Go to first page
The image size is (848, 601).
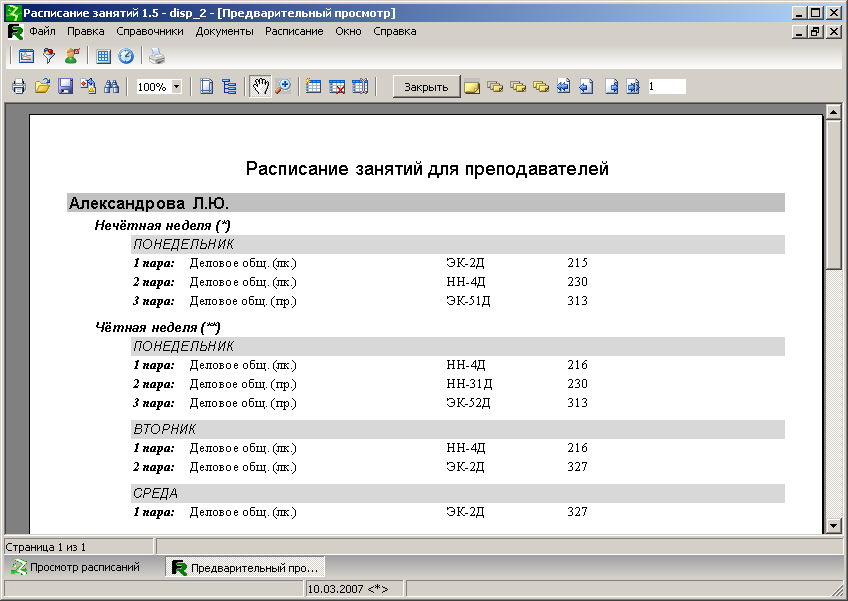(564, 87)
